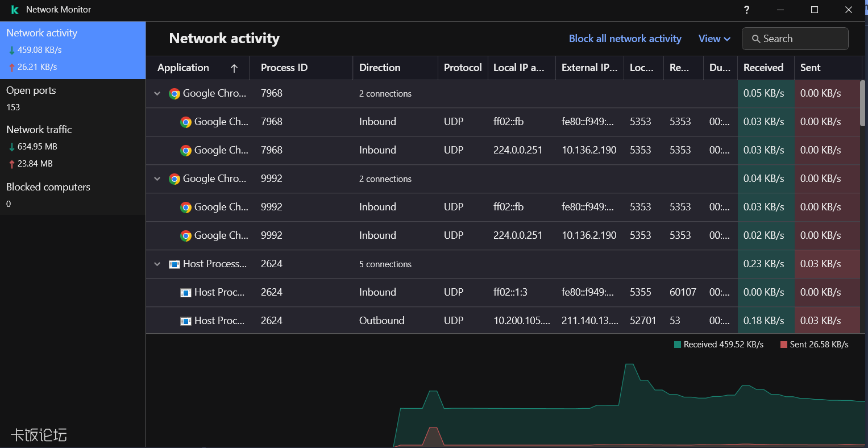
Task: Sort by the Duration column header
Action: (720, 68)
